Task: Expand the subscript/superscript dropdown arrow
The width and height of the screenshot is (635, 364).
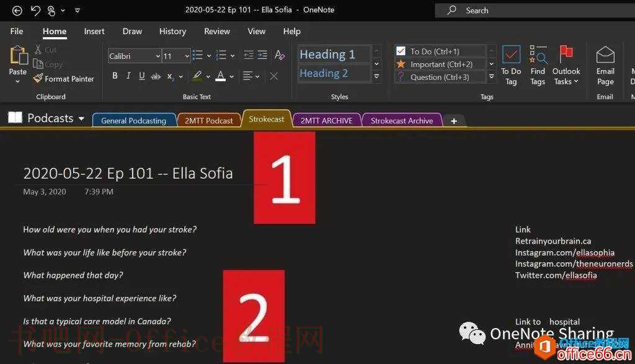Action: pyautogui.click(x=180, y=76)
